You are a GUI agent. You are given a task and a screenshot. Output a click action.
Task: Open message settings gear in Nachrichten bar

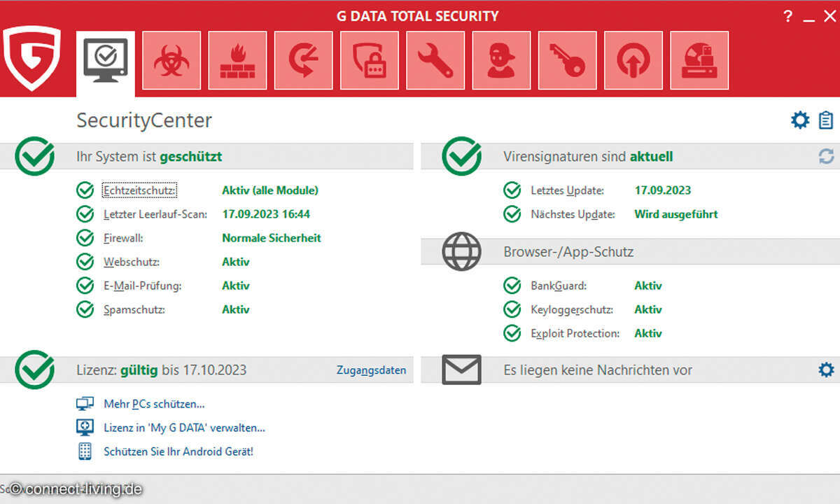(826, 370)
